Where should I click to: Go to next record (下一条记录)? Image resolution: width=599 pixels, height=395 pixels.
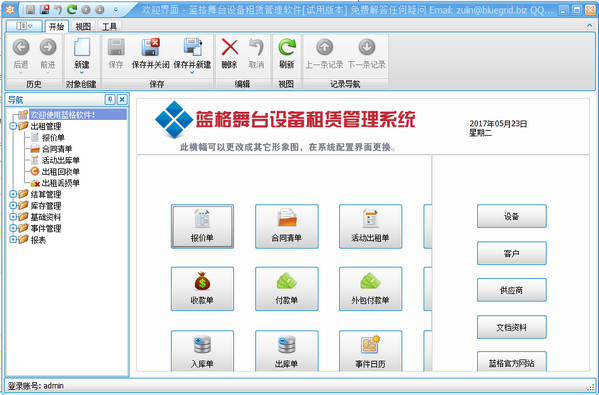[366, 53]
